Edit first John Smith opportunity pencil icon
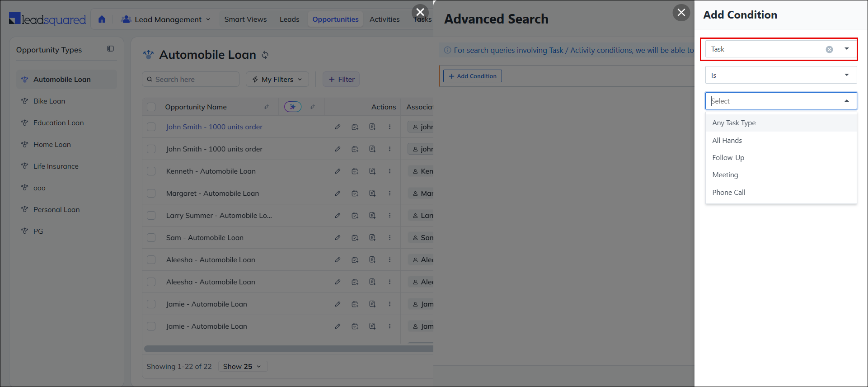The width and height of the screenshot is (868, 387). tap(338, 127)
